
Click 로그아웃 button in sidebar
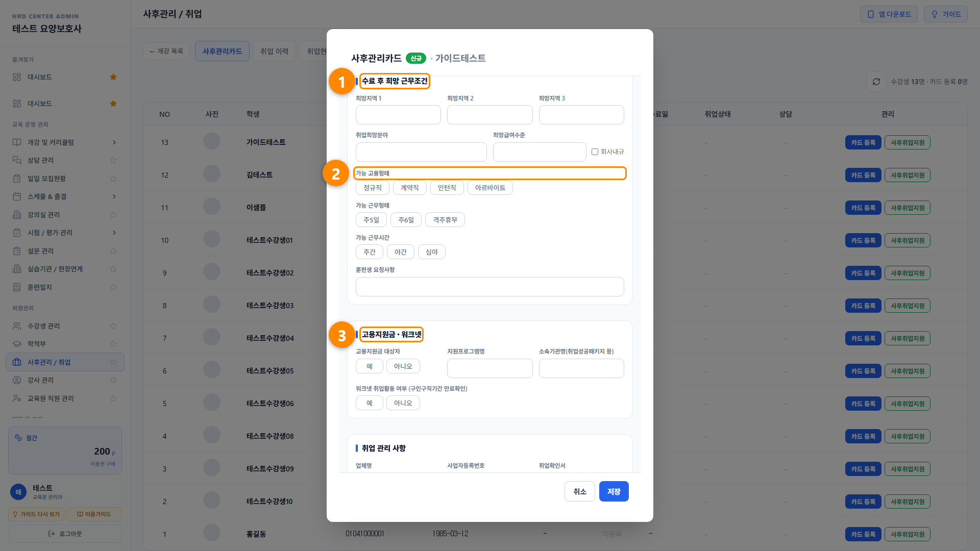[x=65, y=534]
